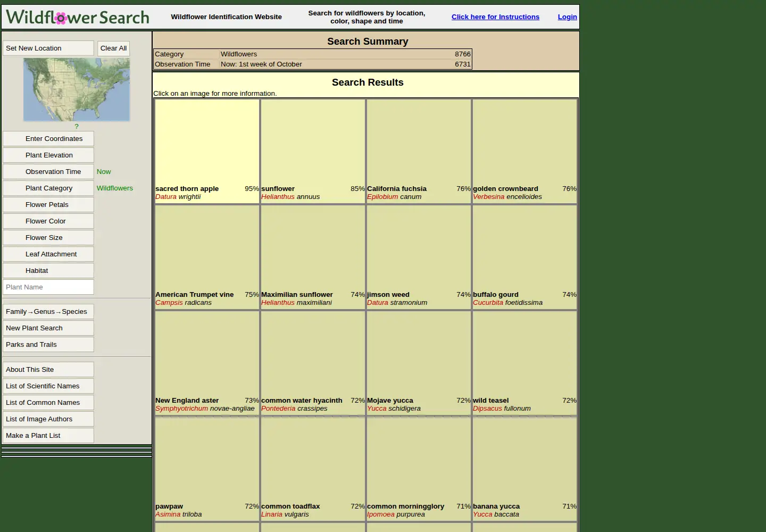Click the Login link
The image size is (766, 532).
pyautogui.click(x=567, y=17)
